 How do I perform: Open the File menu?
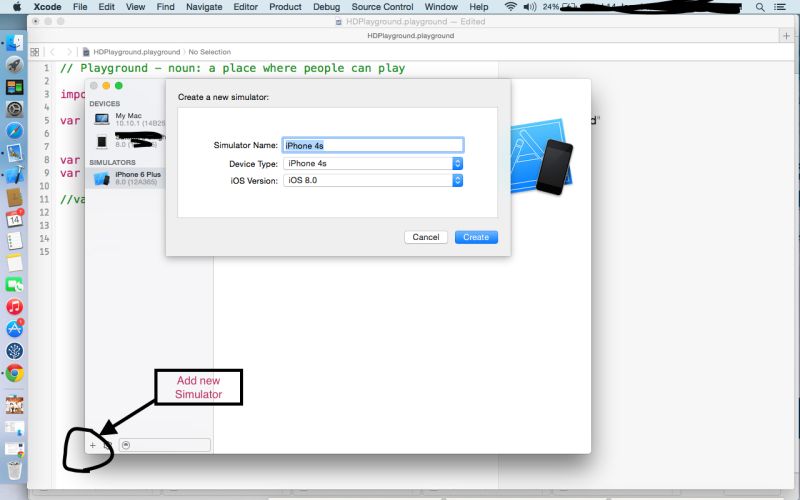click(x=80, y=7)
